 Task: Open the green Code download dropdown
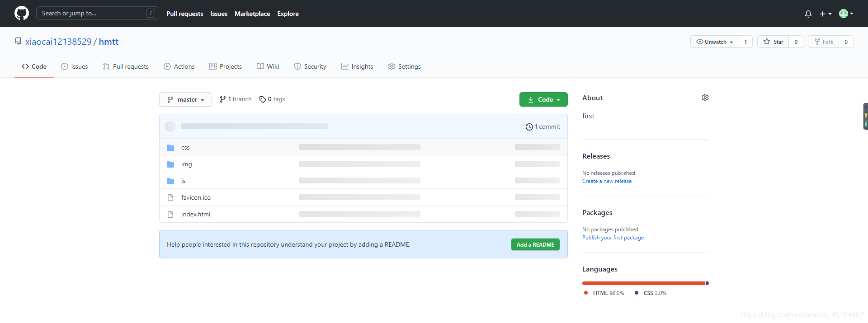(x=543, y=99)
